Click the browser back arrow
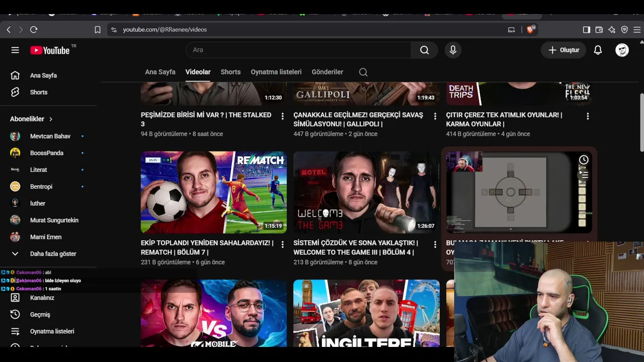 [9, 30]
